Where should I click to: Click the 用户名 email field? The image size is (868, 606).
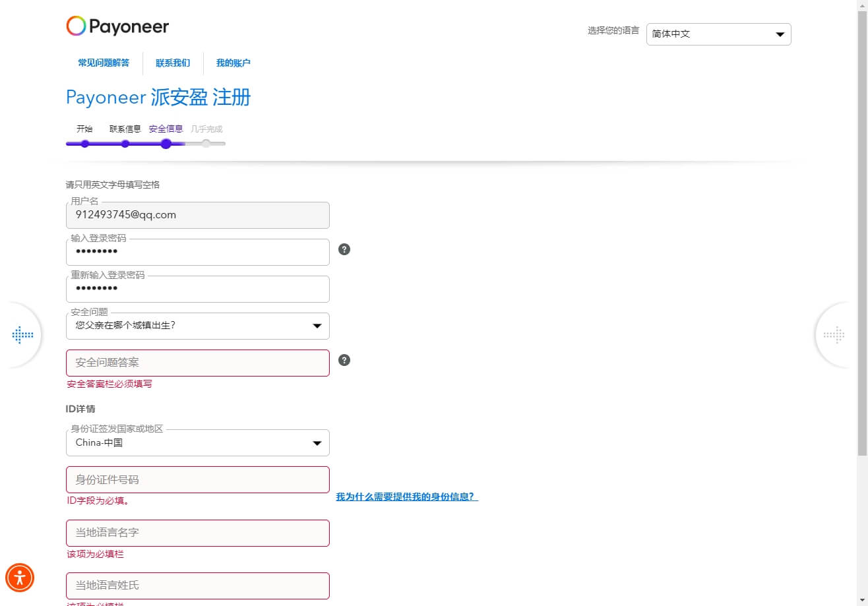click(198, 215)
